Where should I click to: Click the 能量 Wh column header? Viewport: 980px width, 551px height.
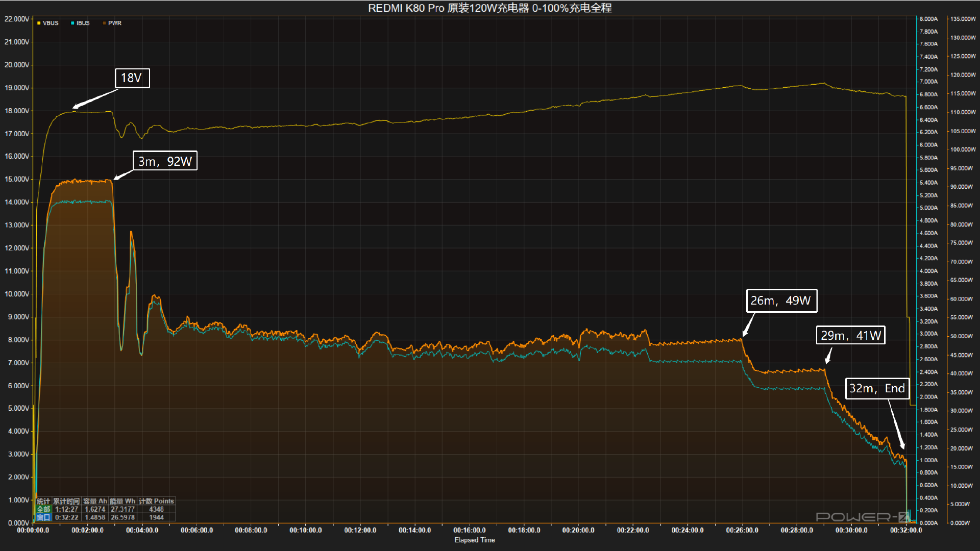pos(122,501)
